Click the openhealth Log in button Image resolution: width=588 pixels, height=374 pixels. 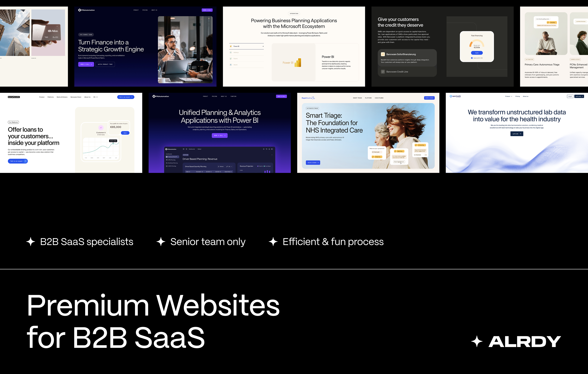coord(570,96)
